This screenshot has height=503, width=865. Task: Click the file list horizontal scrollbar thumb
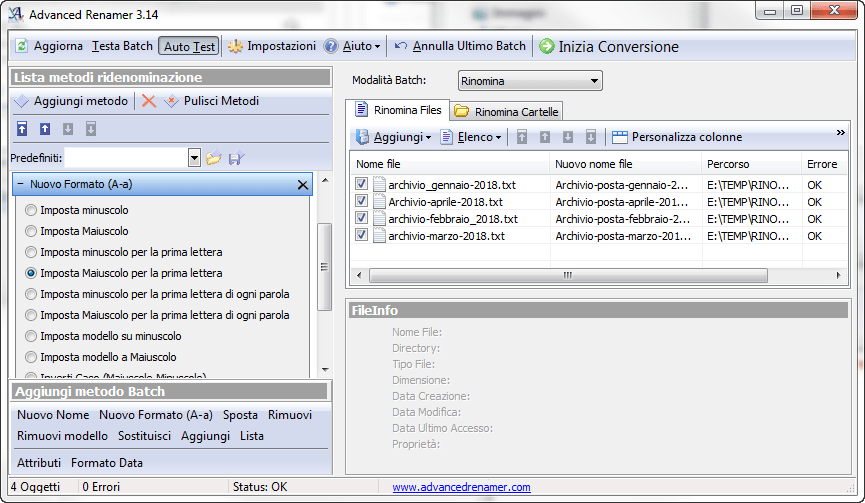[x=568, y=275]
